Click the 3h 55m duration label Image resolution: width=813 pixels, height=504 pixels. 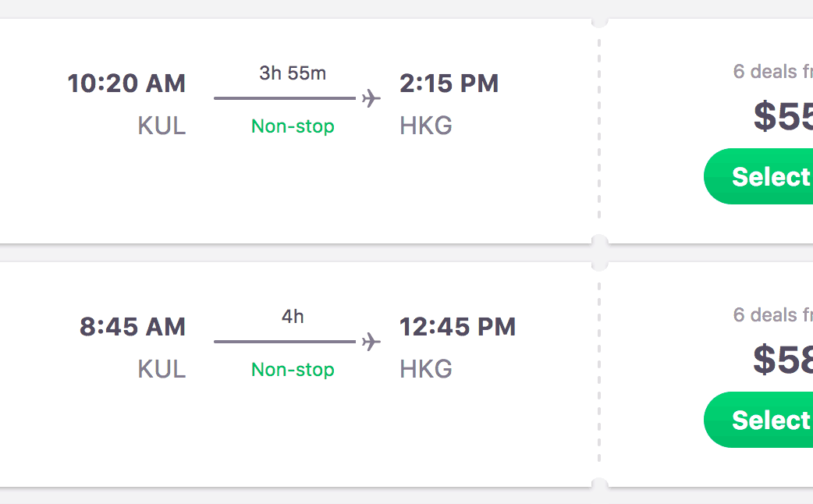tap(293, 73)
